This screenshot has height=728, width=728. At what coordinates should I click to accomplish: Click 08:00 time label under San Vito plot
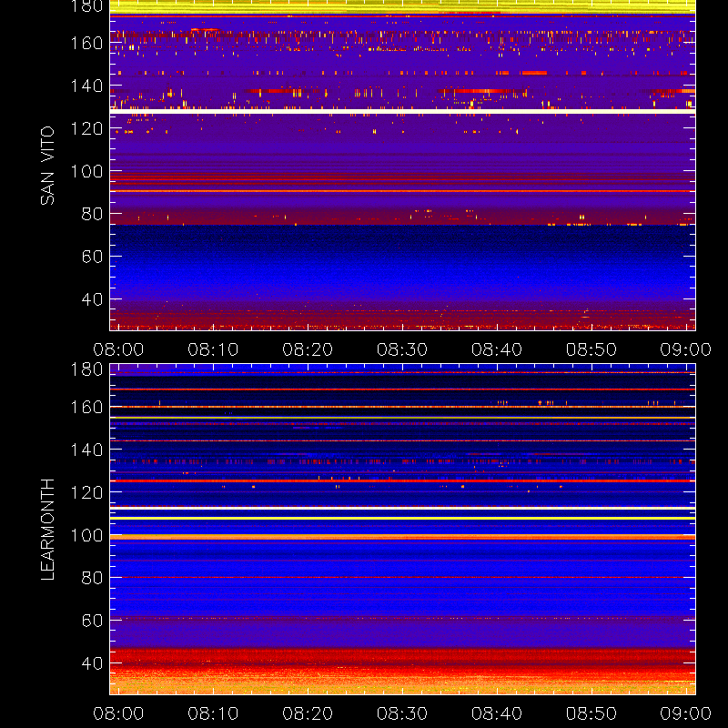pyautogui.click(x=118, y=349)
